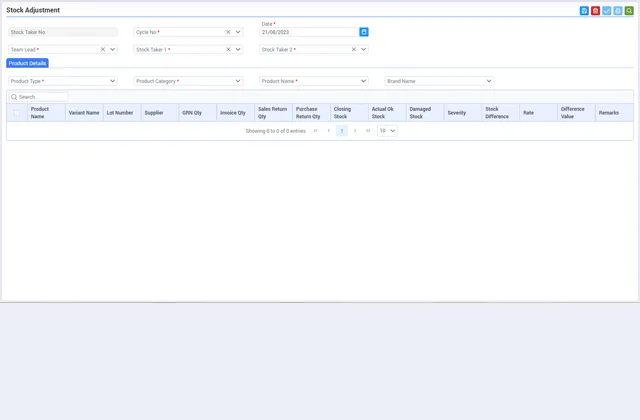Go to page 1 in pagination

tap(342, 131)
